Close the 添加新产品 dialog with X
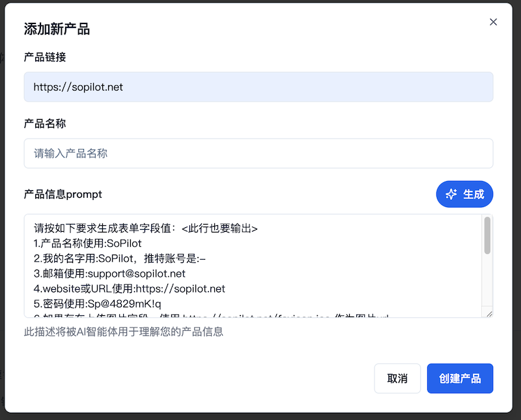Viewport: 521px width, 420px height. click(x=493, y=22)
